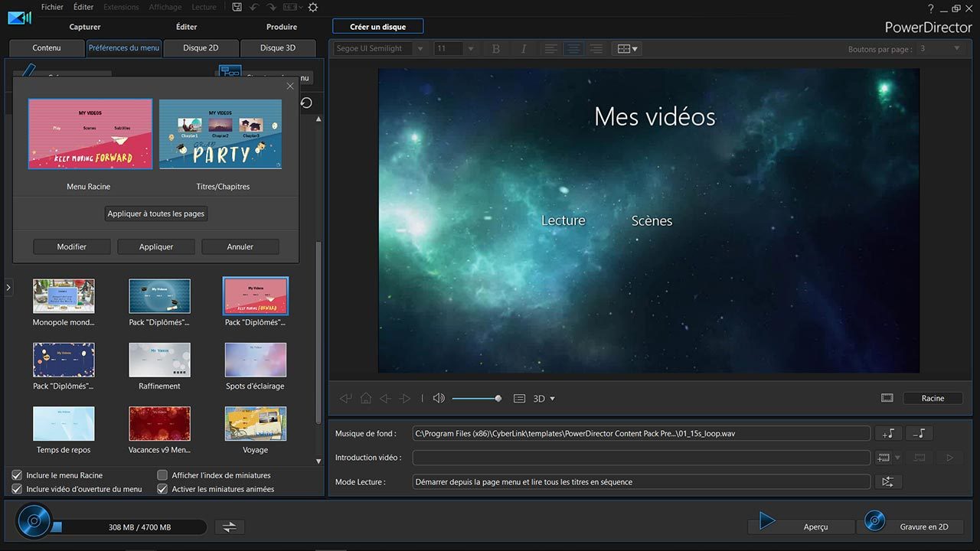Click the home menu page icon
The image size is (980, 551).
point(366,398)
